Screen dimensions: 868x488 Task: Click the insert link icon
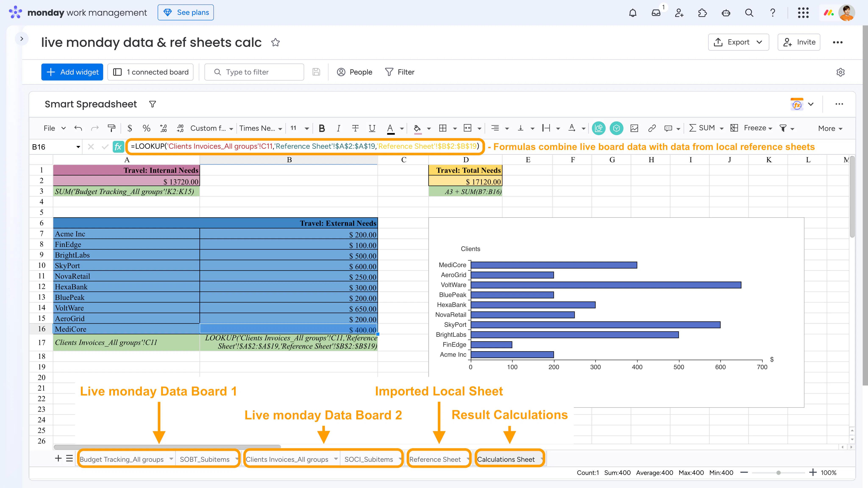pos(652,128)
